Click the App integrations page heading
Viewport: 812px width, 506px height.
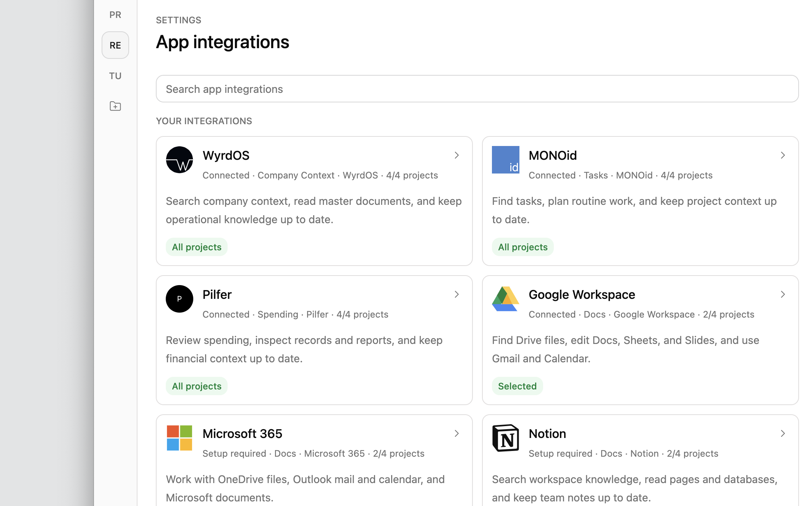click(x=223, y=42)
